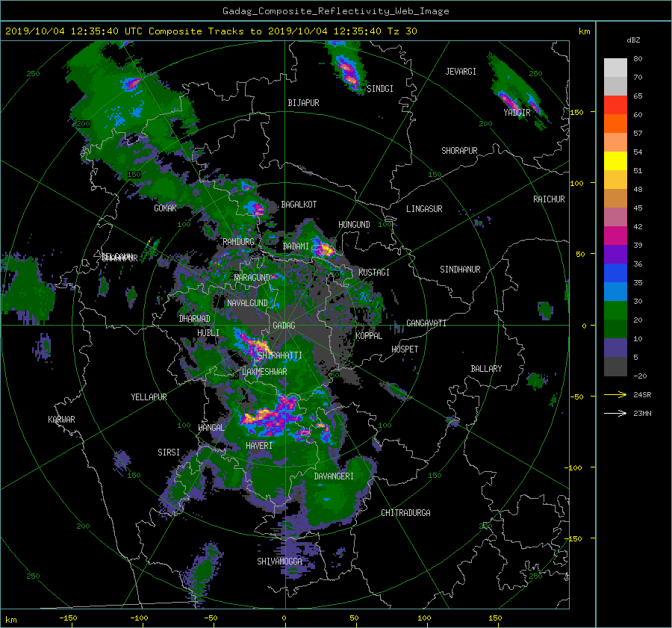
Task: Pick the orange 57-60 dBZ legend swatch
Action: (615, 124)
